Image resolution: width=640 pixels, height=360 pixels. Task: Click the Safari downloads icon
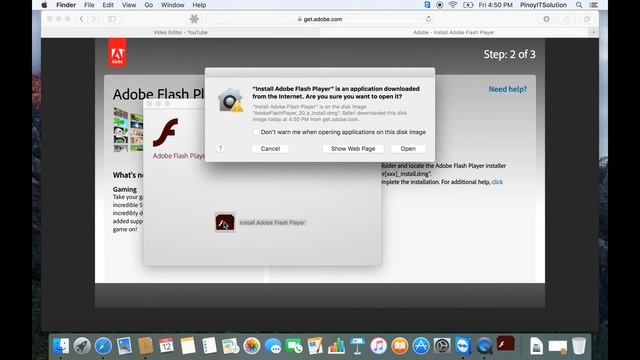click(547, 19)
